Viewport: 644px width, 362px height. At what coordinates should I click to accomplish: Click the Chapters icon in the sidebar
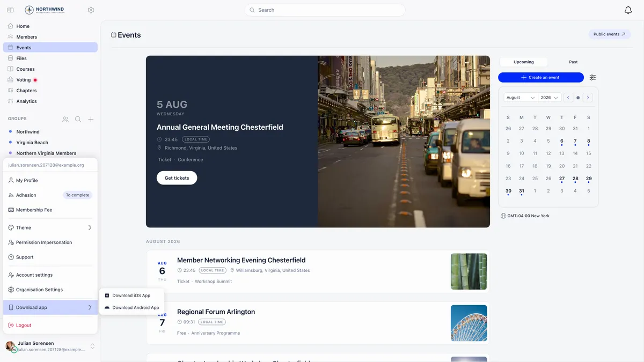tap(11, 90)
